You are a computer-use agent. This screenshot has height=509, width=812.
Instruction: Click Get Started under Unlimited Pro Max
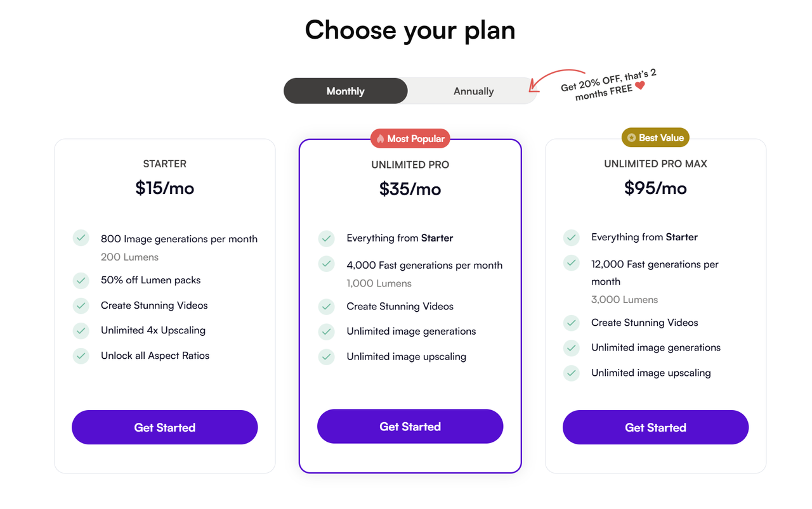[x=655, y=427]
